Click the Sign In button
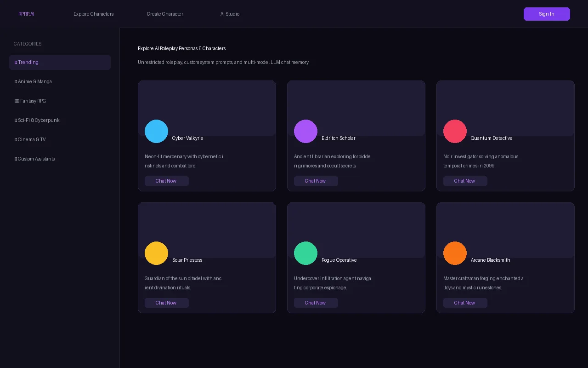Image resolution: width=588 pixels, height=368 pixels. point(547,14)
